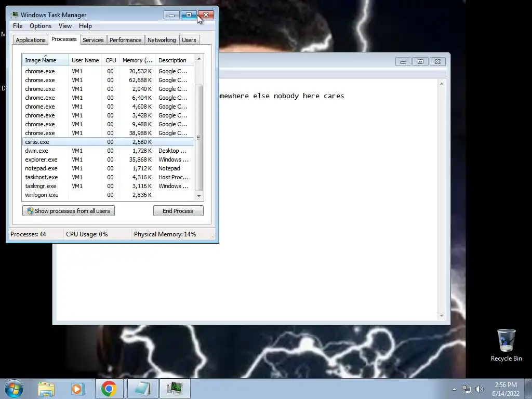Click process list scrollbar up arrow
Viewport: 532px width, 399px height.
pyautogui.click(x=199, y=59)
